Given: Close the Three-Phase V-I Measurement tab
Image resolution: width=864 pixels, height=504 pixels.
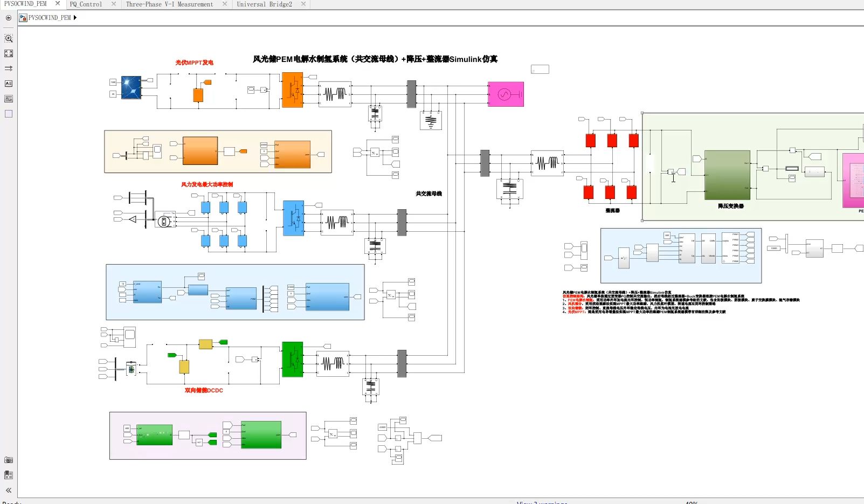Looking at the screenshot, I should pyautogui.click(x=225, y=4).
